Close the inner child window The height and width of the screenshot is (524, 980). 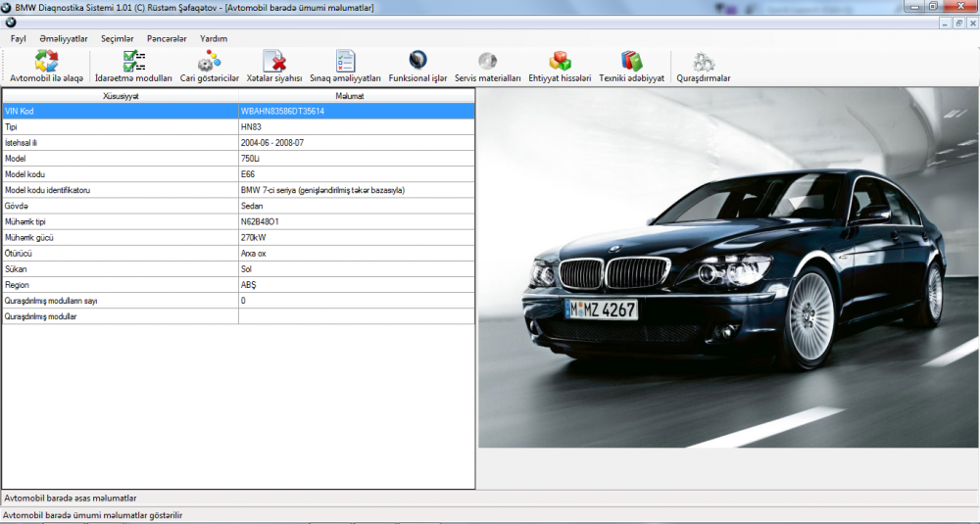(x=972, y=24)
